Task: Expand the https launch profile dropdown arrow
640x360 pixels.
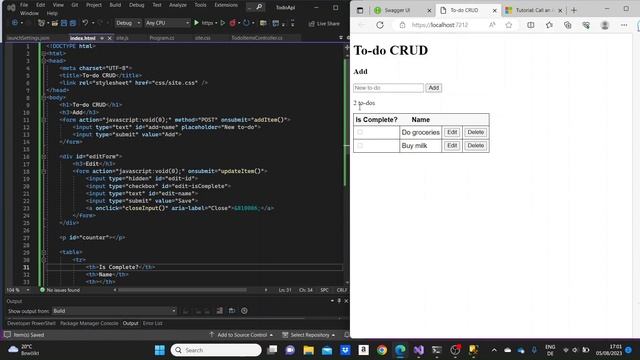Action: (216, 23)
